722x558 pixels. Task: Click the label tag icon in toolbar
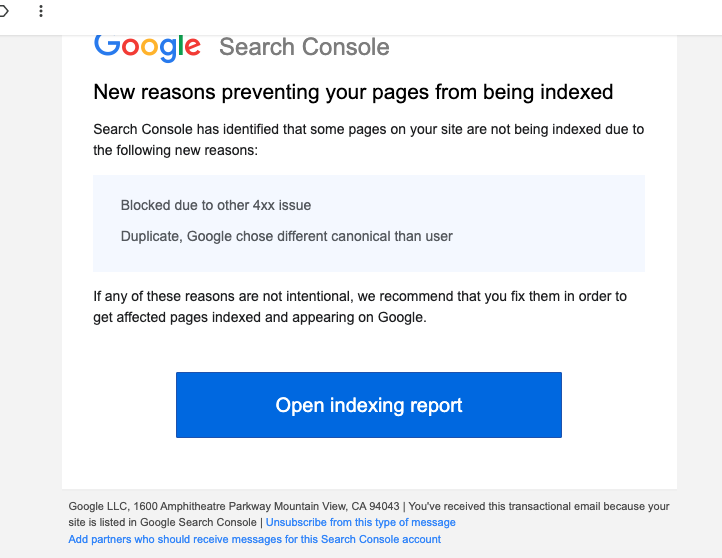(4, 11)
